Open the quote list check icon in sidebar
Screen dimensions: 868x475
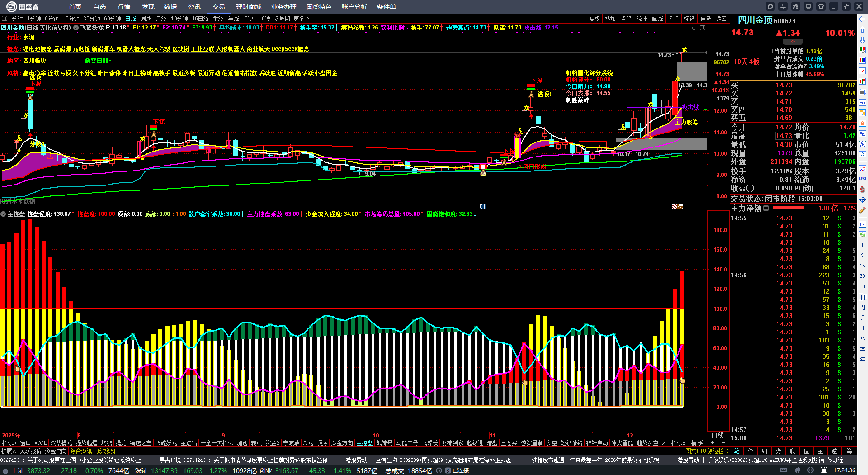863,50
